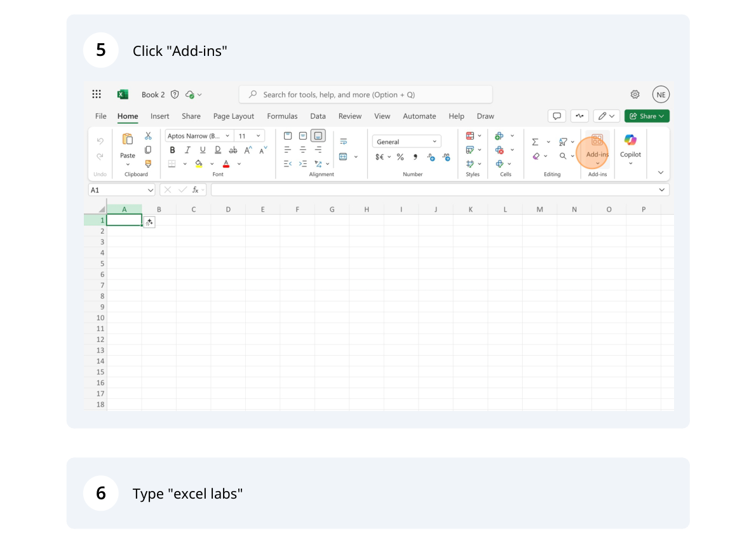
Task: Click the Percent style icon
Action: point(400,157)
